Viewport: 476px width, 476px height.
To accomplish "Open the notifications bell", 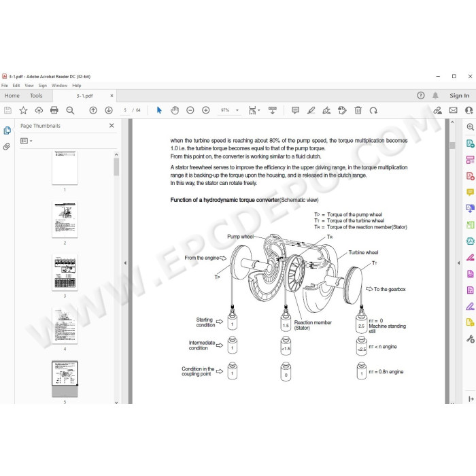I will click(x=435, y=96).
